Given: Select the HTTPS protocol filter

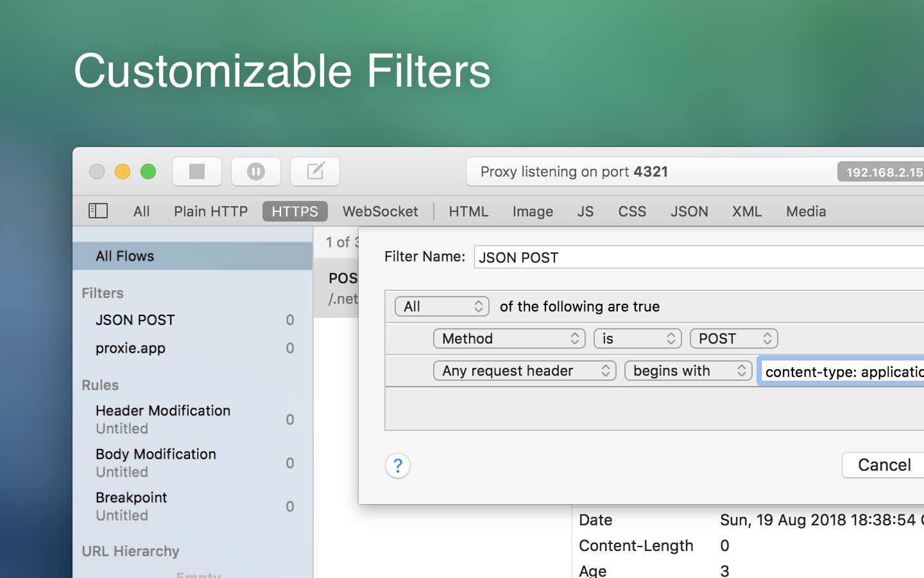Looking at the screenshot, I should point(295,211).
